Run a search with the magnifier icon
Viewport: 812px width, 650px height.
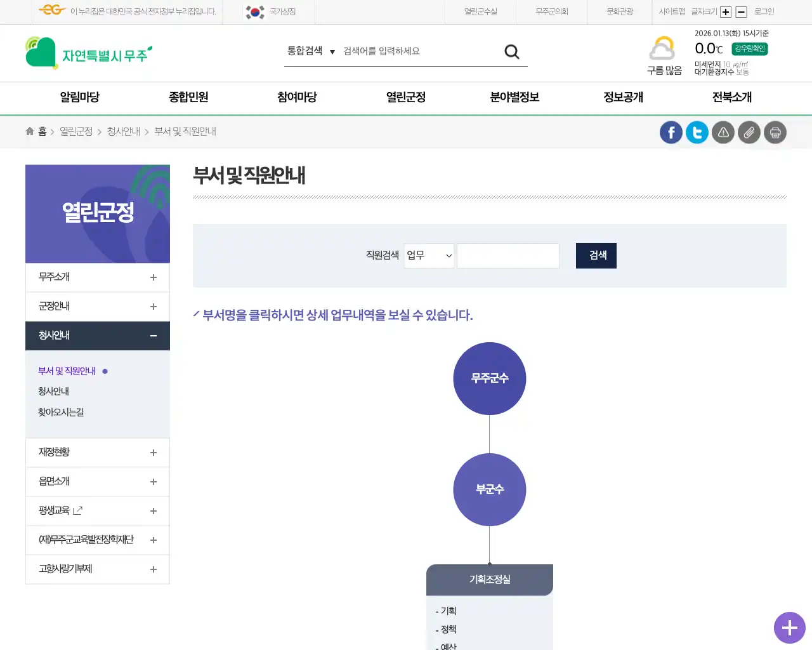(511, 51)
